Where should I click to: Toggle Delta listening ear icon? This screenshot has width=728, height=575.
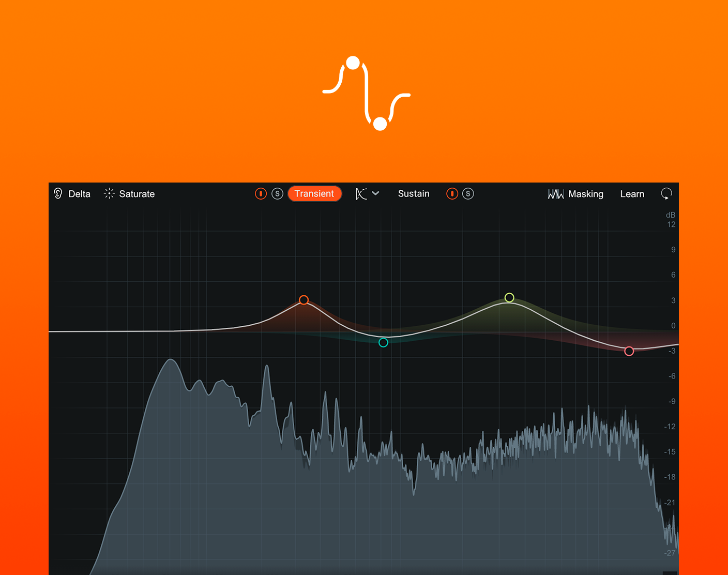(x=58, y=193)
